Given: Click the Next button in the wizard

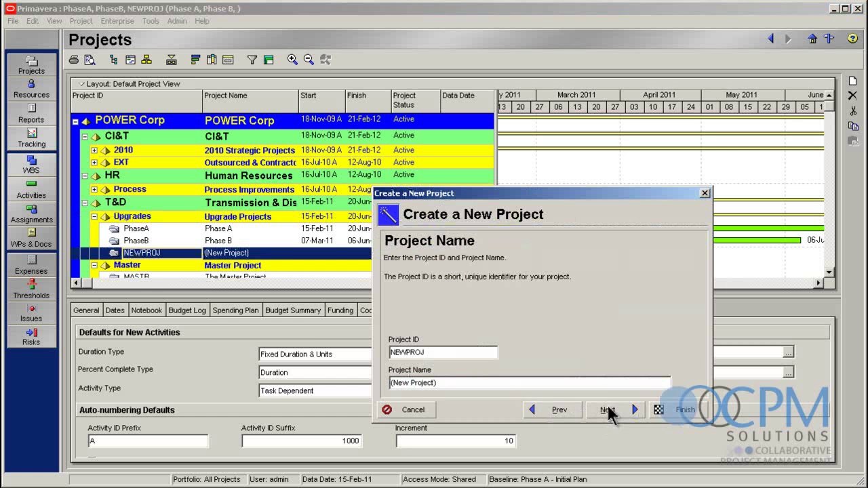Looking at the screenshot, I should point(615,409).
